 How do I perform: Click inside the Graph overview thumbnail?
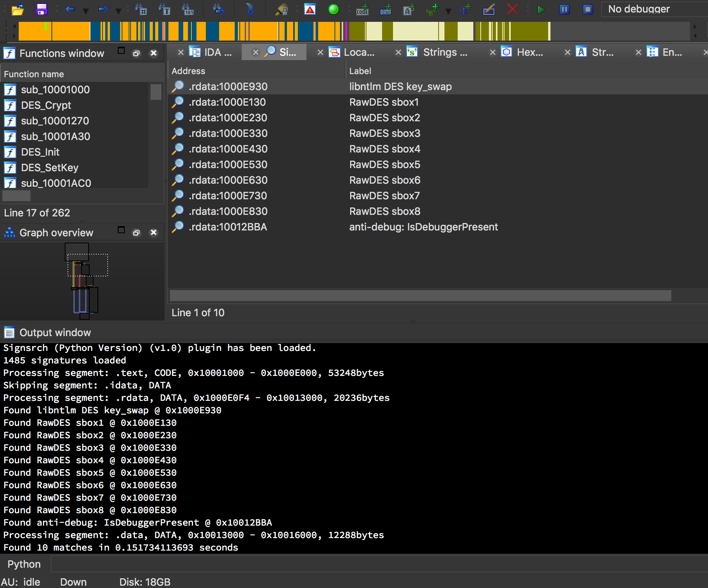(x=82, y=281)
